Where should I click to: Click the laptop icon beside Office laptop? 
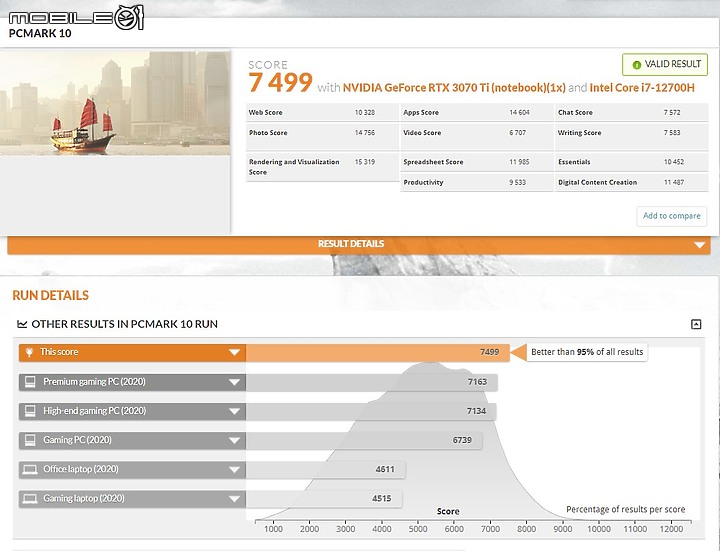30,469
